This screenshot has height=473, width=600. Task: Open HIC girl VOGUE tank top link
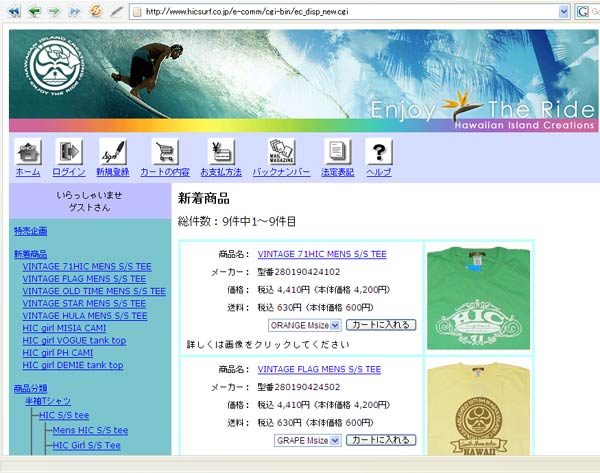(x=74, y=340)
